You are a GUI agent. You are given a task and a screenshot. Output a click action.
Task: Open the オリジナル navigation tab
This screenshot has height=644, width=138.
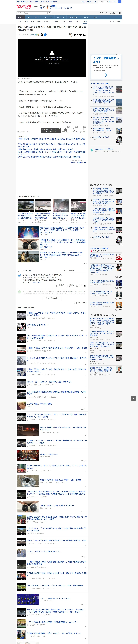[x=60, y=17]
